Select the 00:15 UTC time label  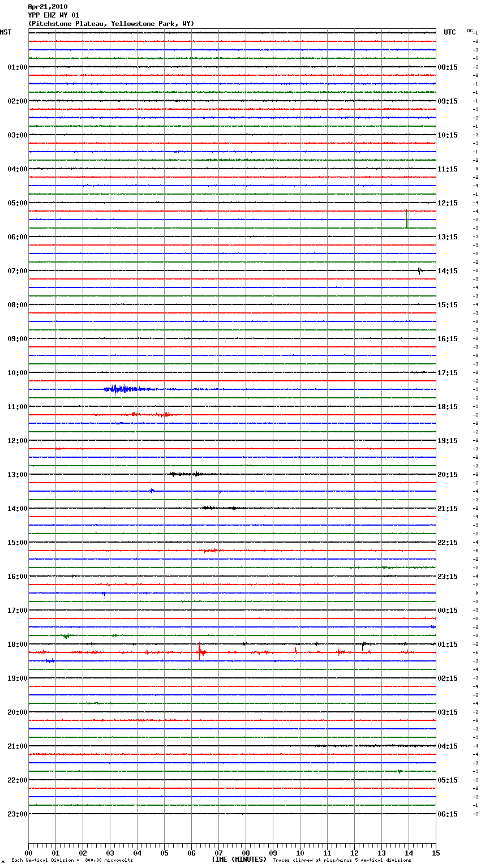(x=448, y=611)
